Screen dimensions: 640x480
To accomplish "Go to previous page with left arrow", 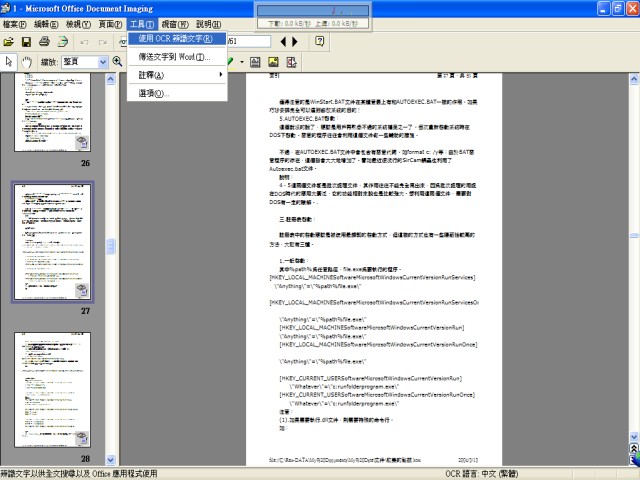I will (283, 41).
